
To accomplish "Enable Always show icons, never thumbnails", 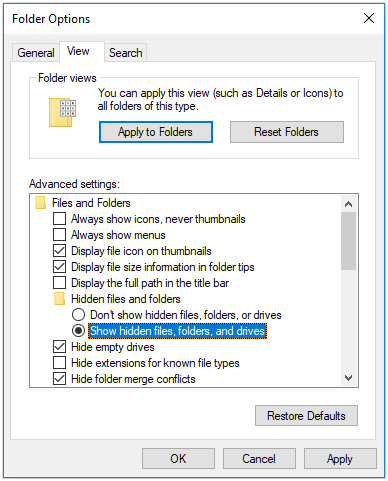I will pyautogui.click(x=59, y=219).
